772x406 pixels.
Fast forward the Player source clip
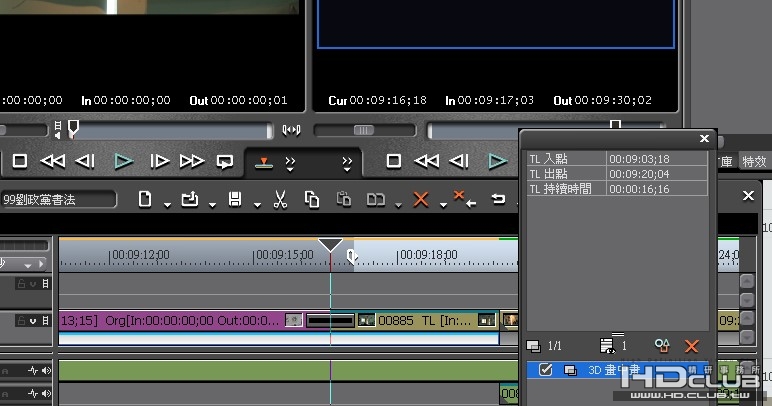pos(192,161)
